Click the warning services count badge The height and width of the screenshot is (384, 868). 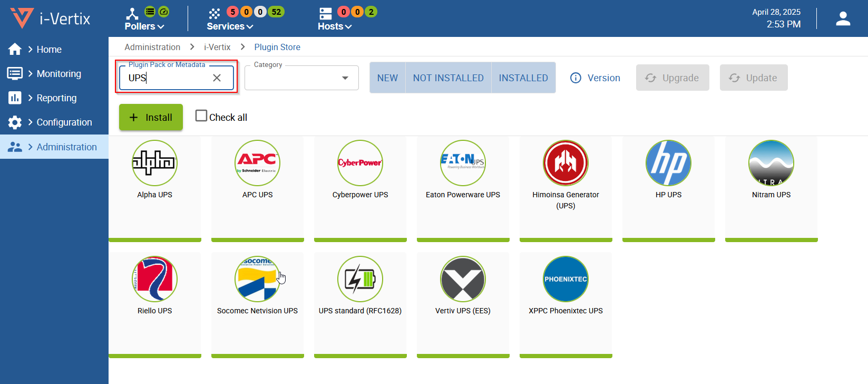coord(246,12)
